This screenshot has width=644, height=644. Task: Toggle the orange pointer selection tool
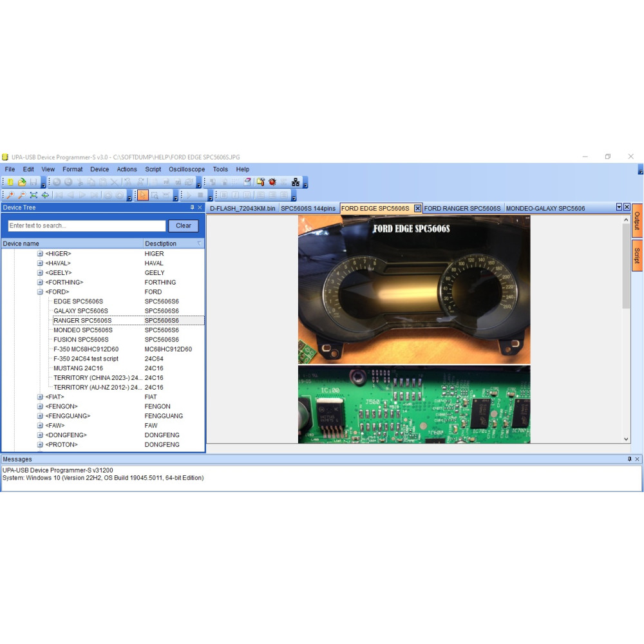click(x=142, y=195)
